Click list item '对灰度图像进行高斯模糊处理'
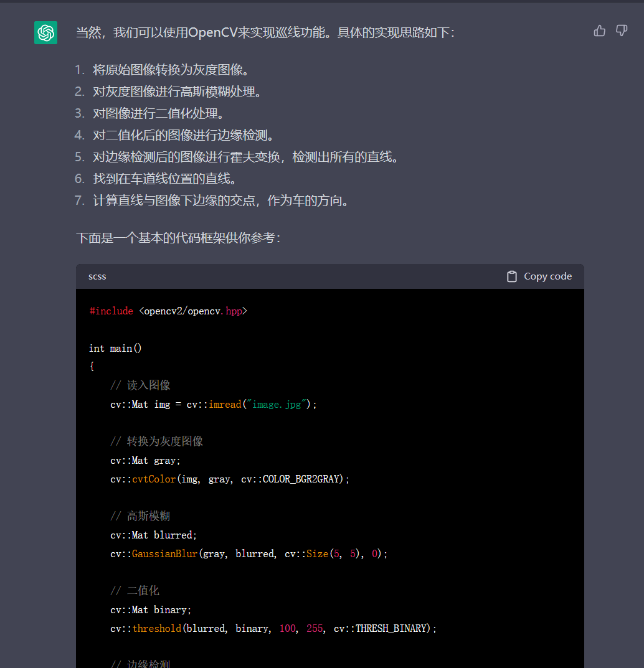This screenshot has height=668, width=644. coord(178,92)
